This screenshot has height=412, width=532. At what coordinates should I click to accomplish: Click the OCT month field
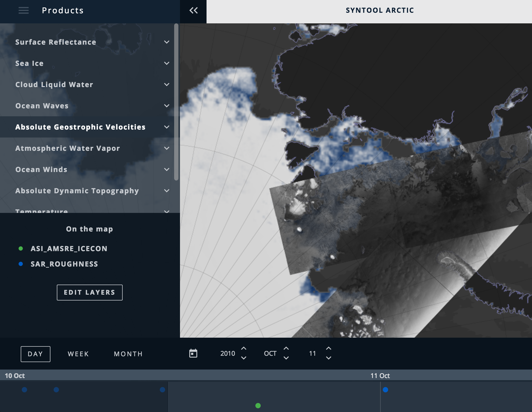pyautogui.click(x=270, y=353)
